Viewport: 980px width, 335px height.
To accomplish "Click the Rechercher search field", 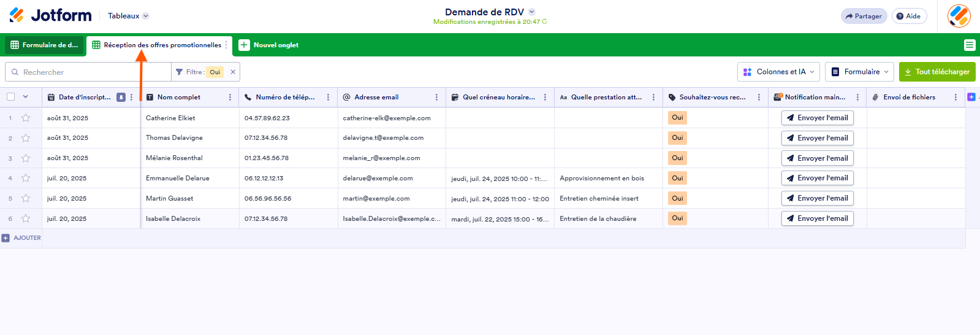I will click(92, 72).
